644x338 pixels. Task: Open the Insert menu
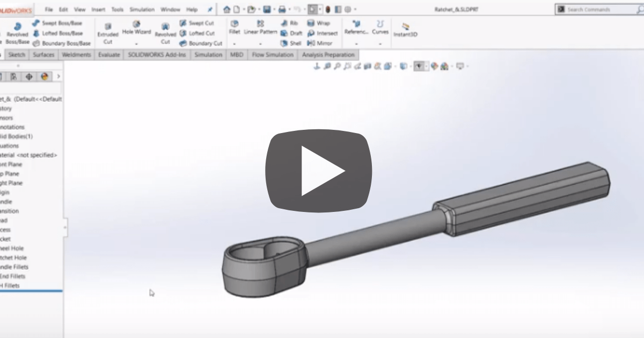98,9
